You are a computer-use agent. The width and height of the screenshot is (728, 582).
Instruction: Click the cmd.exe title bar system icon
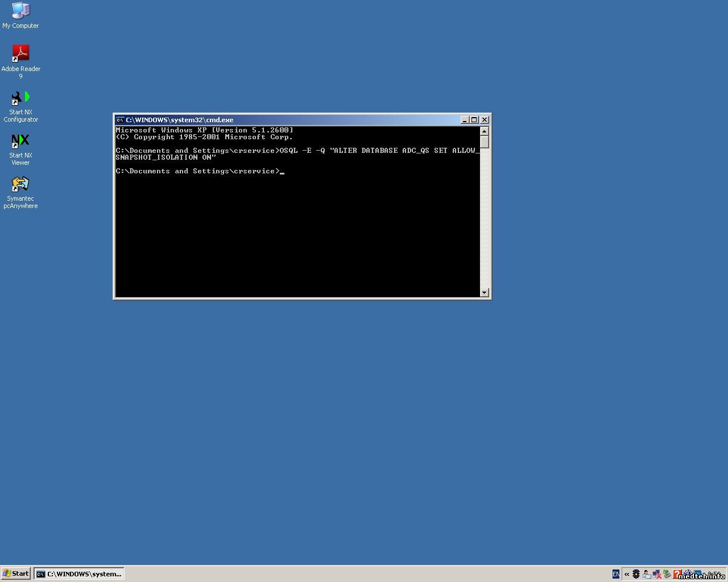pyautogui.click(x=120, y=120)
